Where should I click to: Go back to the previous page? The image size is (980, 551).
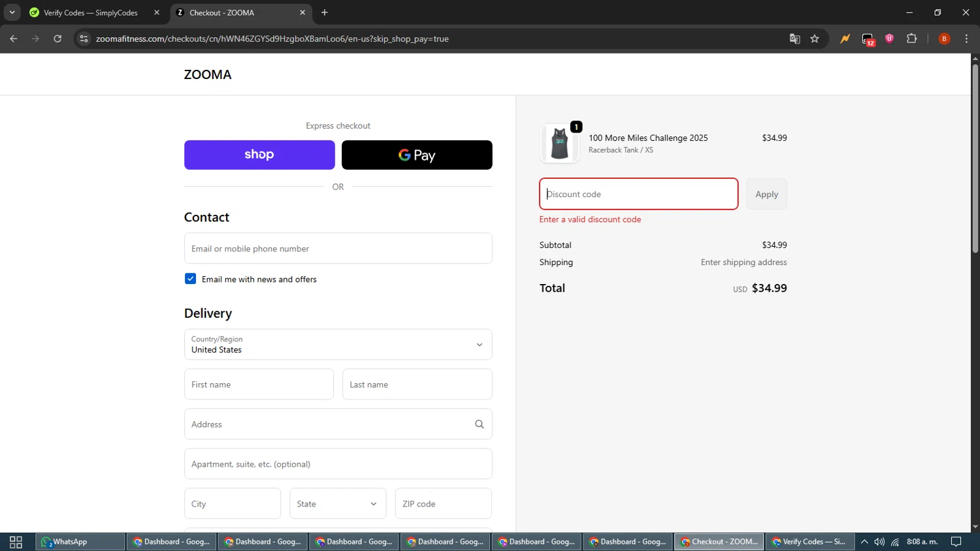(14, 39)
